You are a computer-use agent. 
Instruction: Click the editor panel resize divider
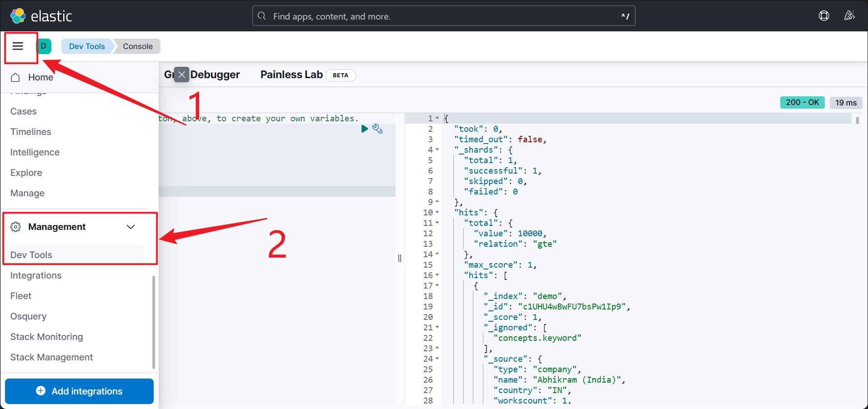pos(400,258)
